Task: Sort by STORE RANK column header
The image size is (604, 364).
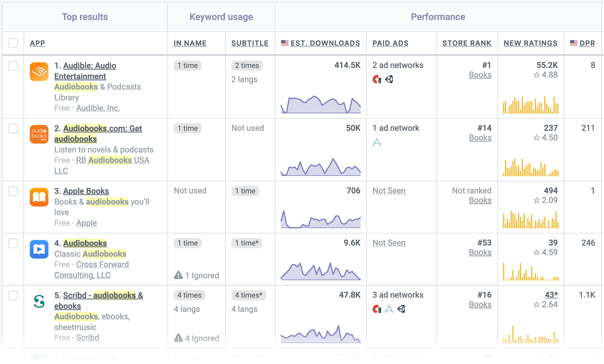Action: pyautogui.click(x=467, y=43)
